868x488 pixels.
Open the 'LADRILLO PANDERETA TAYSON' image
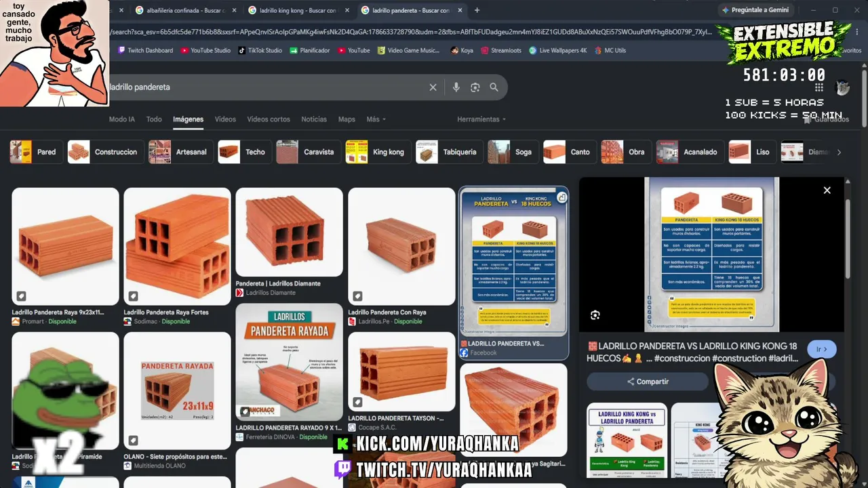[401, 371]
